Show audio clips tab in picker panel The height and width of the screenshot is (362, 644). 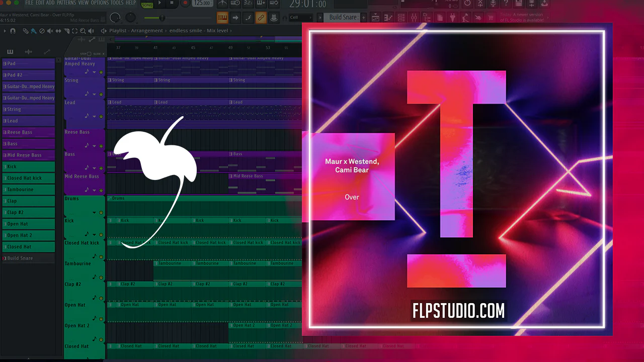point(28,52)
